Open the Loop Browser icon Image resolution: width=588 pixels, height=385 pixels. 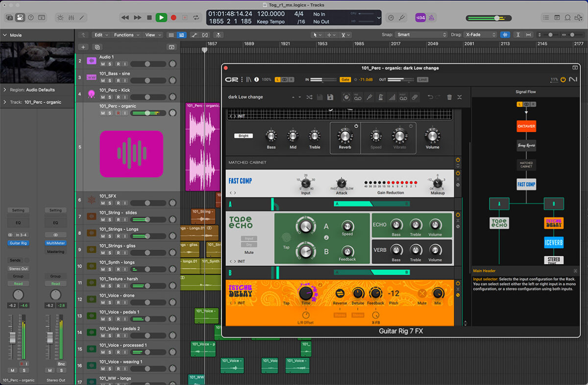[x=567, y=17]
